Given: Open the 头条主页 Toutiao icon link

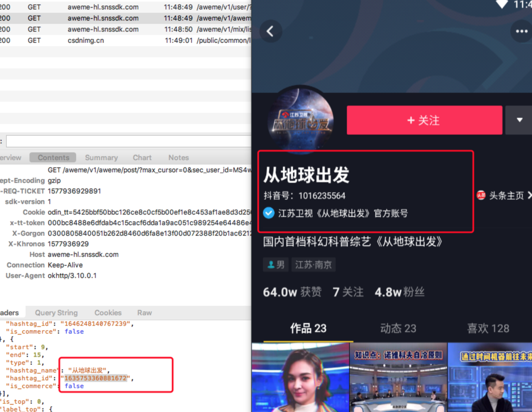Looking at the screenshot, I should (481, 195).
